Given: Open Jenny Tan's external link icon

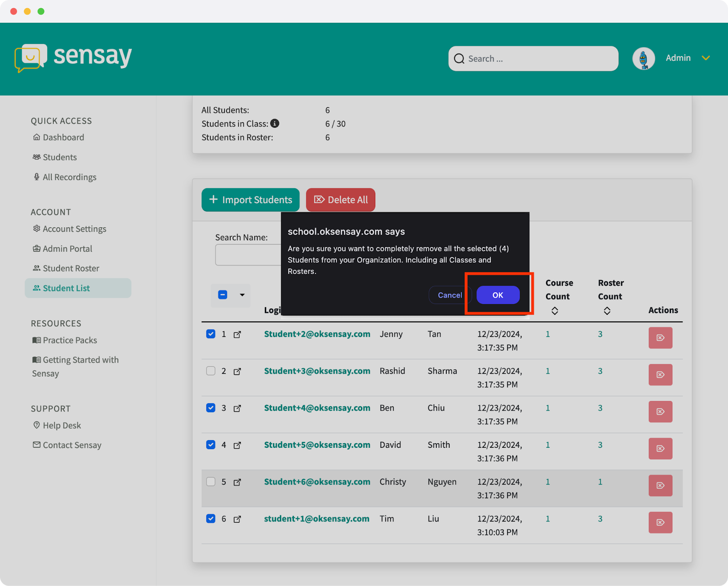Looking at the screenshot, I should pos(237,335).
